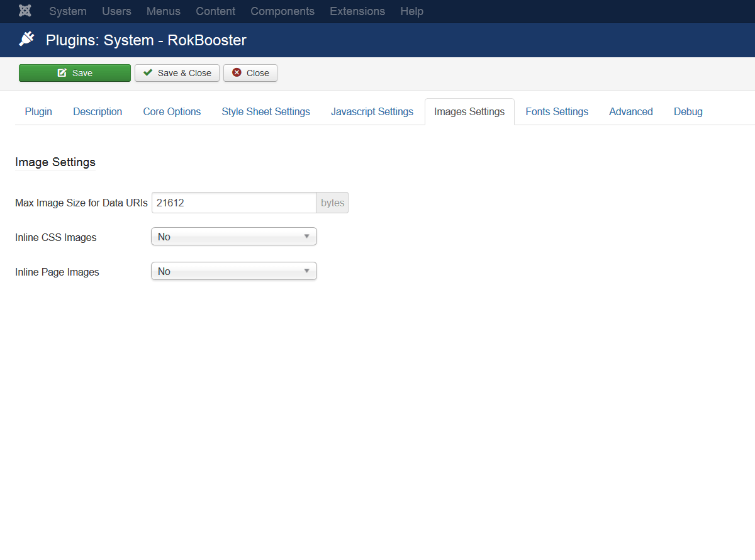755x560 pixels.
Task: Go to Style Sheet Settings tab
Action: pyautogui.click(x=266, y=111)
